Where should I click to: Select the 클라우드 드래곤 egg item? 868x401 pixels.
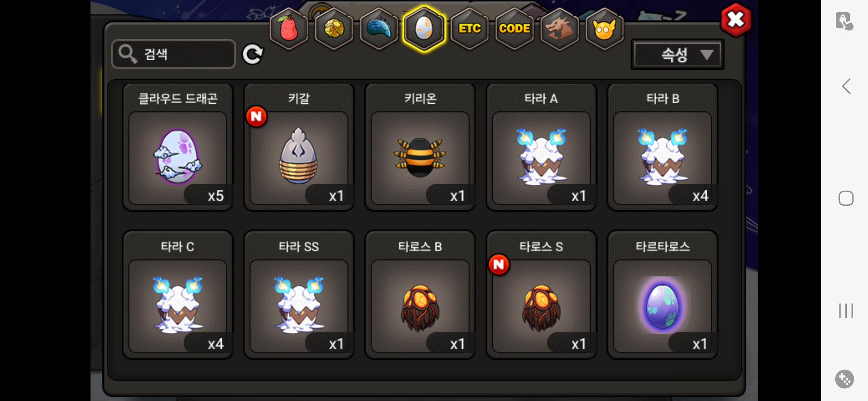point(178,147)
